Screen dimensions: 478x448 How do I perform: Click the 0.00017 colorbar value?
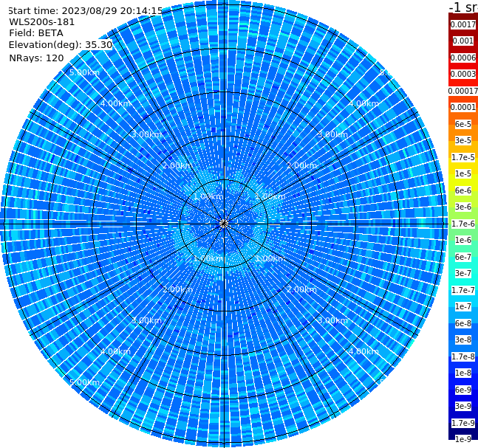click(463, 91)
